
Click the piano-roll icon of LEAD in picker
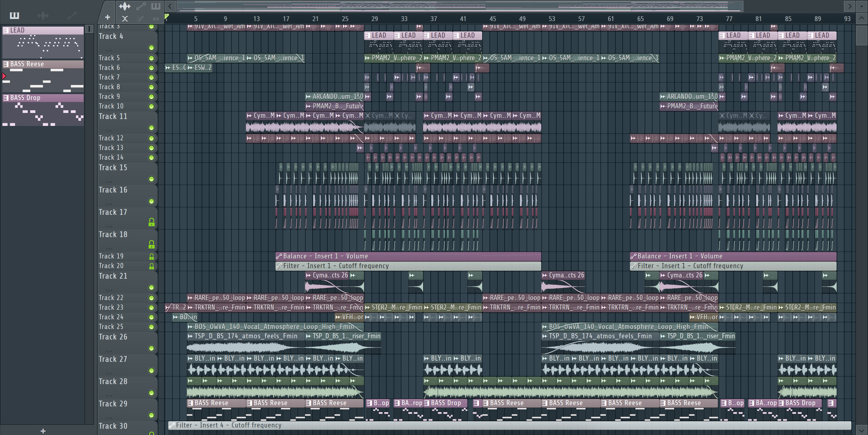[6, 30]
